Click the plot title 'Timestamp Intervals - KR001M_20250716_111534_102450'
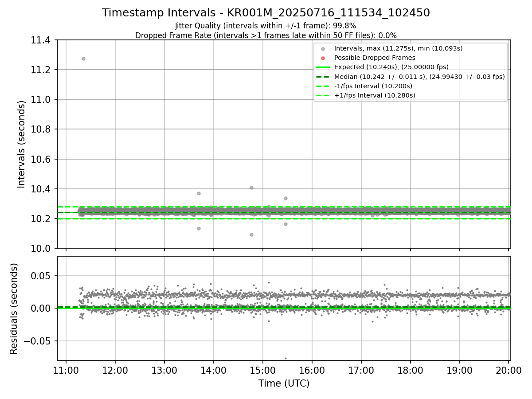The height and width of the screenshot is (399, 532). [x=266, y=13]
